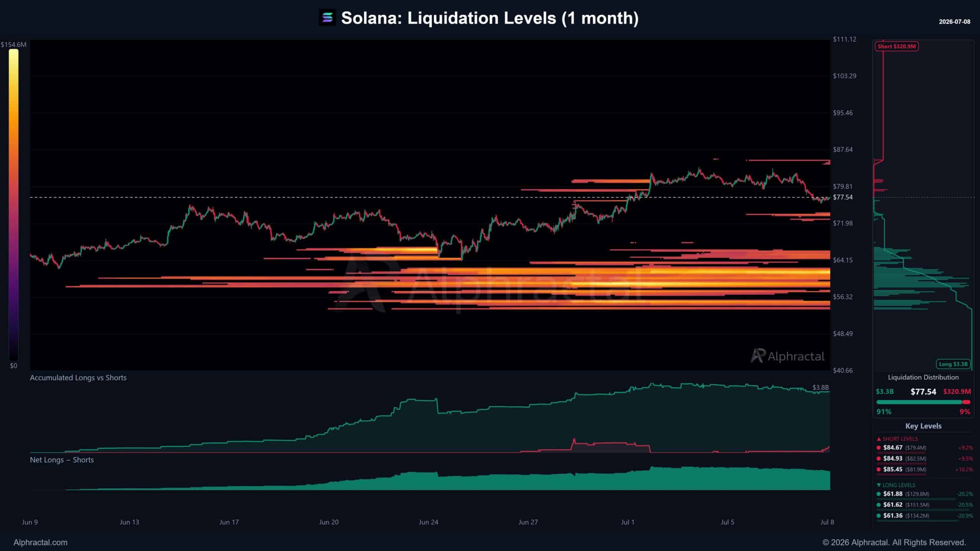980x551 pixels.
Task: Click the "Jul 1" date on the time axis
Action: click(628, 522)
